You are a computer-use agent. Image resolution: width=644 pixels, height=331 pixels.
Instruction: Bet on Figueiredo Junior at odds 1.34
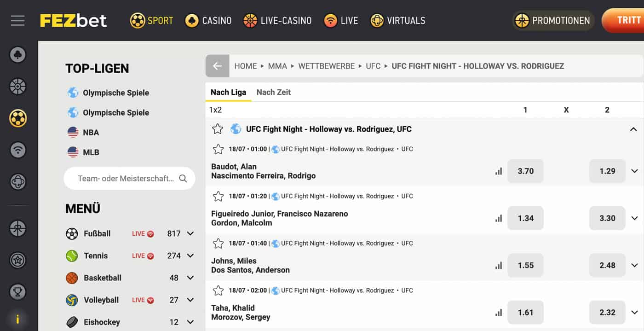[x=525, y=218]
